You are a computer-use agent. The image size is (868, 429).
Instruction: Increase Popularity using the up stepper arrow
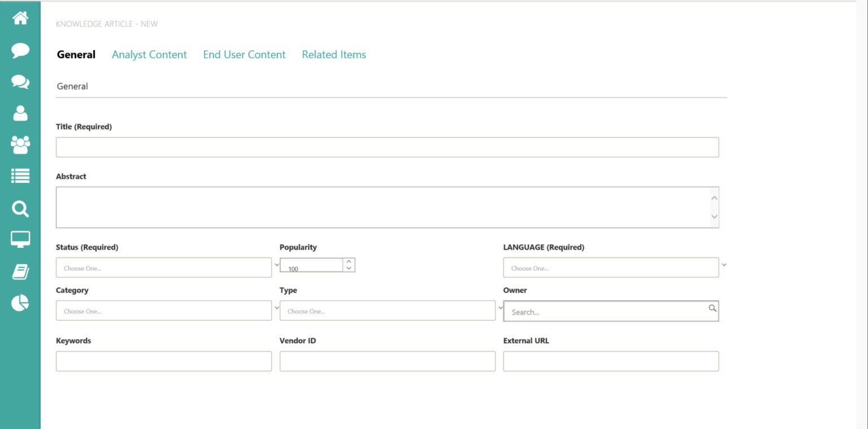pyautogui.click(x=349, y=261)
